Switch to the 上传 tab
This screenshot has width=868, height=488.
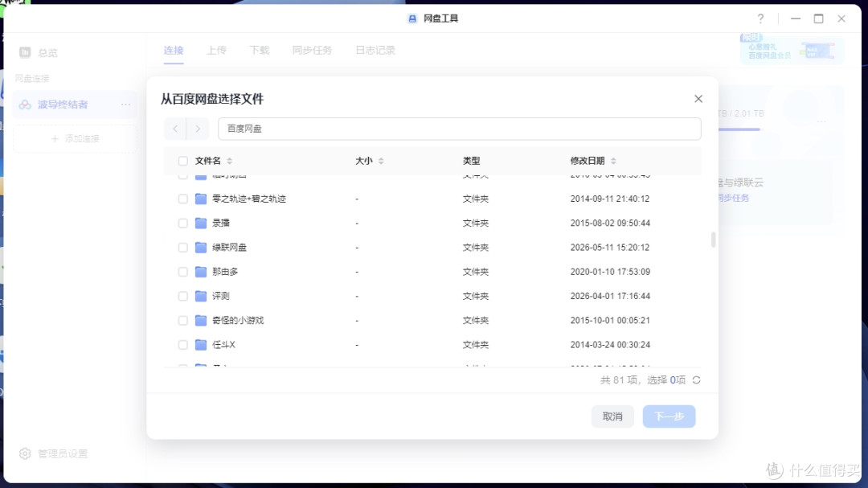216,51
